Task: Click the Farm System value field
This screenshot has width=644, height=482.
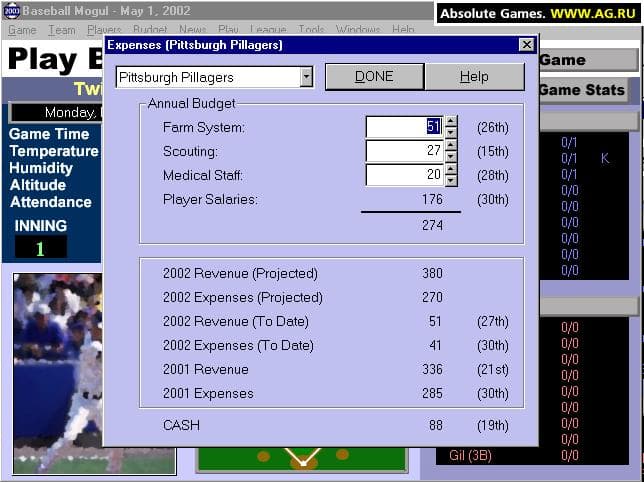Action: click(405, 127)
